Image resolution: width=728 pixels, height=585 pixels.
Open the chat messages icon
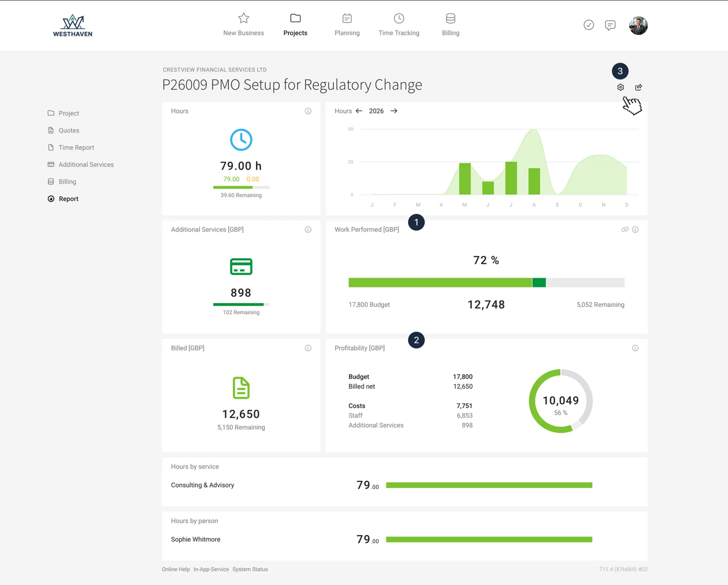coord(610,25)
